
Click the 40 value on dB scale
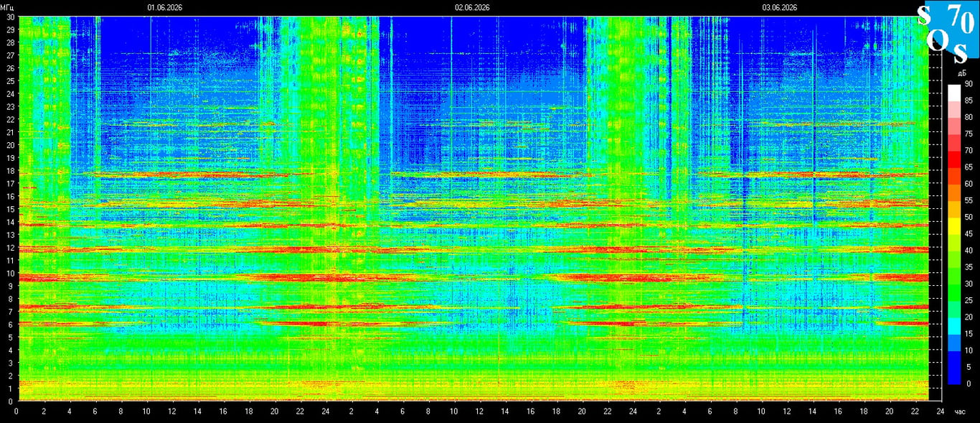[968, 251]
